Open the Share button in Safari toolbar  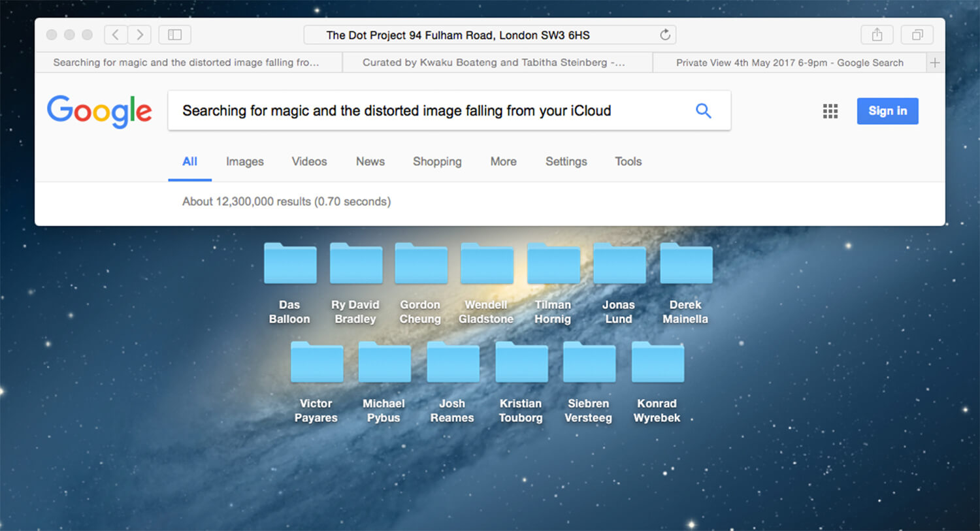tap(877, 35)
